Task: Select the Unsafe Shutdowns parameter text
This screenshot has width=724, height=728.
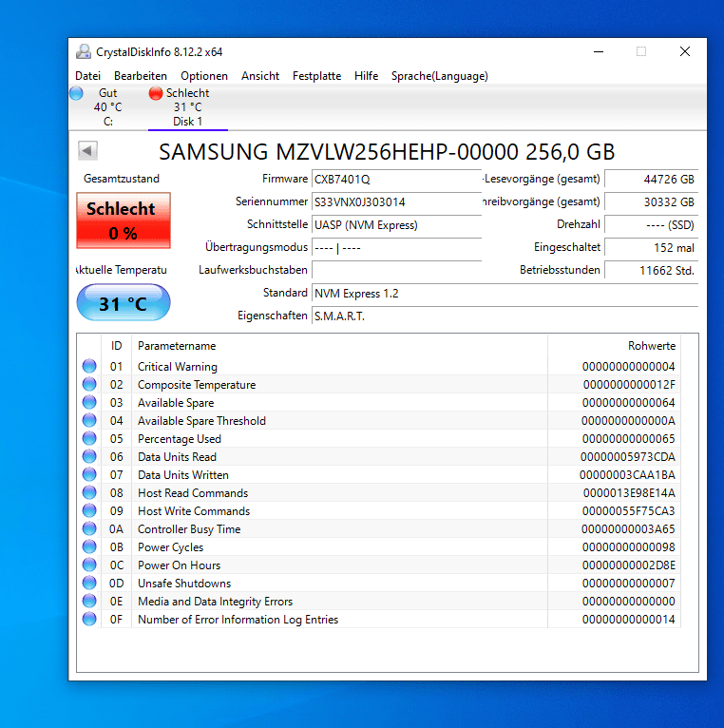Action: 184,584
